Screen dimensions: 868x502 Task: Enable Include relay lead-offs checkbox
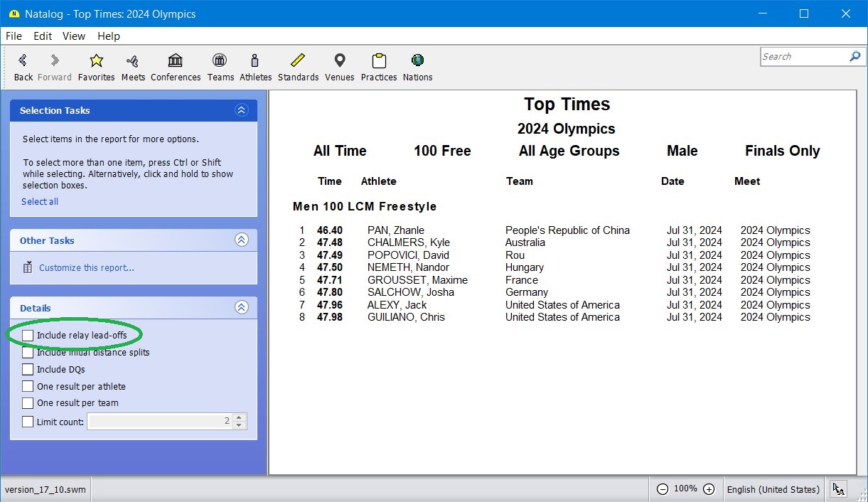tap(28, 335)
